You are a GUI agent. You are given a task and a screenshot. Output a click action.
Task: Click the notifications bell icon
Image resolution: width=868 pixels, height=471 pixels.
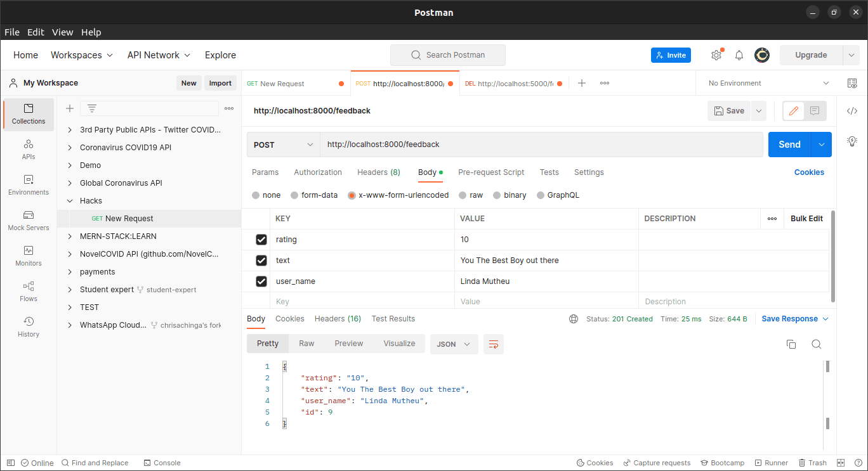pos(739,55)
